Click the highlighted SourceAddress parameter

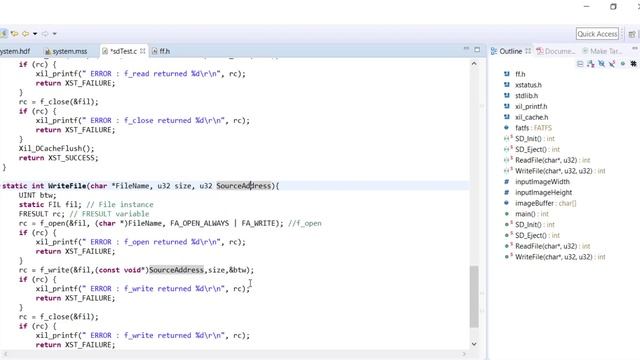[x=243, y=186]
